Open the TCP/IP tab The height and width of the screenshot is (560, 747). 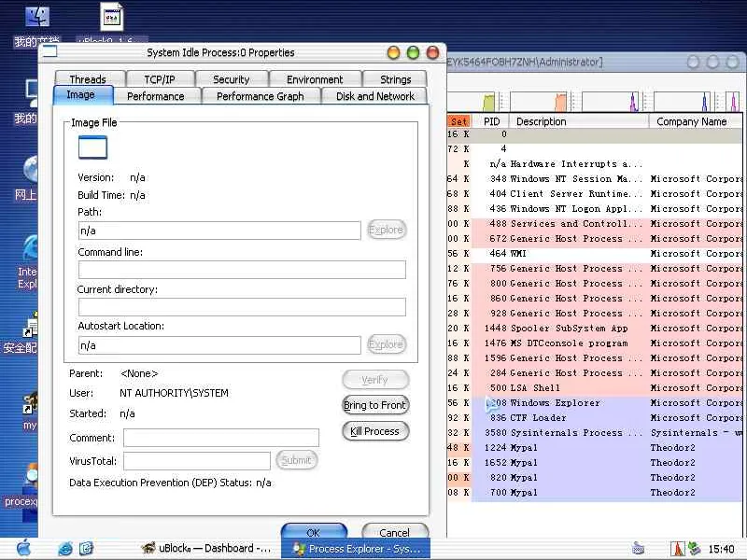pos(160,79)
